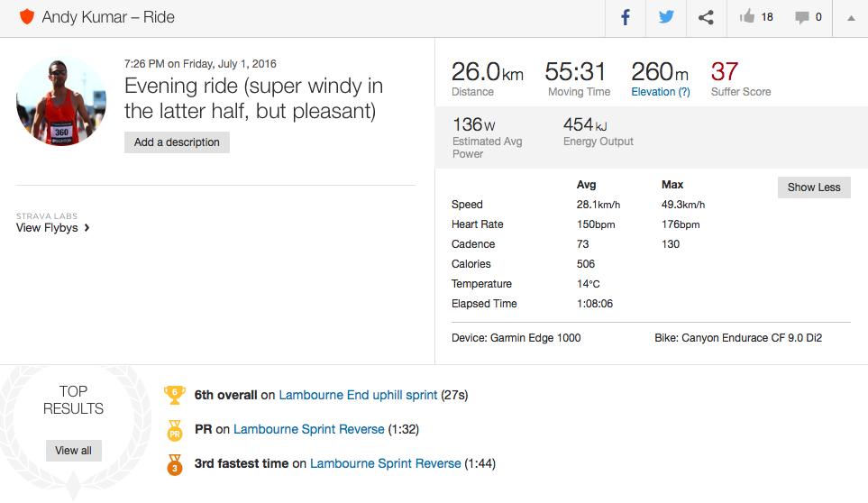Screen dimensions: 868x503
Task: Give kudos with thumbs-up icon
Action: (747, 17)
